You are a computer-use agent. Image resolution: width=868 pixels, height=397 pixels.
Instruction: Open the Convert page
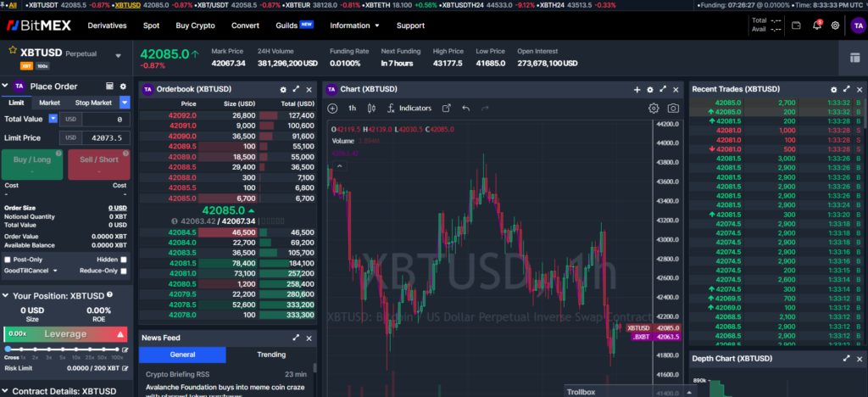pyautogui.click(x=245, y=25)
